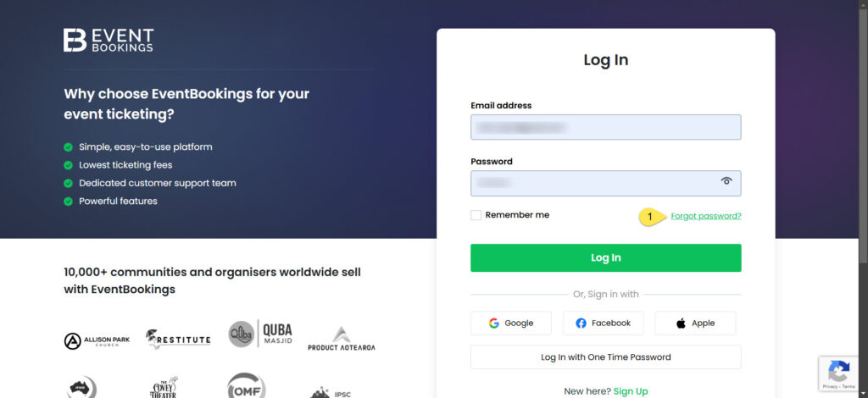The width and height of the screenshot is (868, 398).
Task: Click the EventBookings logo
Action: [108, 41]
